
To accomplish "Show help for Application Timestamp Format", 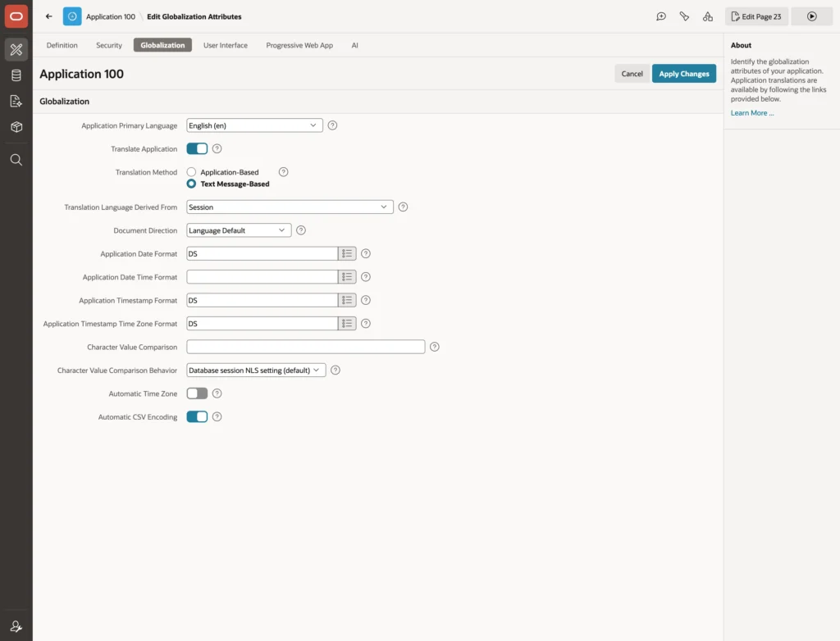I will tap(365, 301).
